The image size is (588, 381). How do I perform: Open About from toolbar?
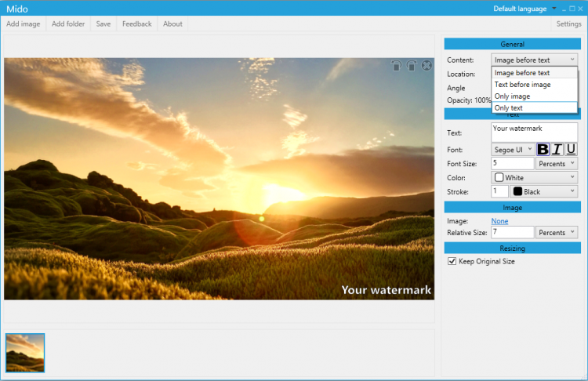pos(172,24)
